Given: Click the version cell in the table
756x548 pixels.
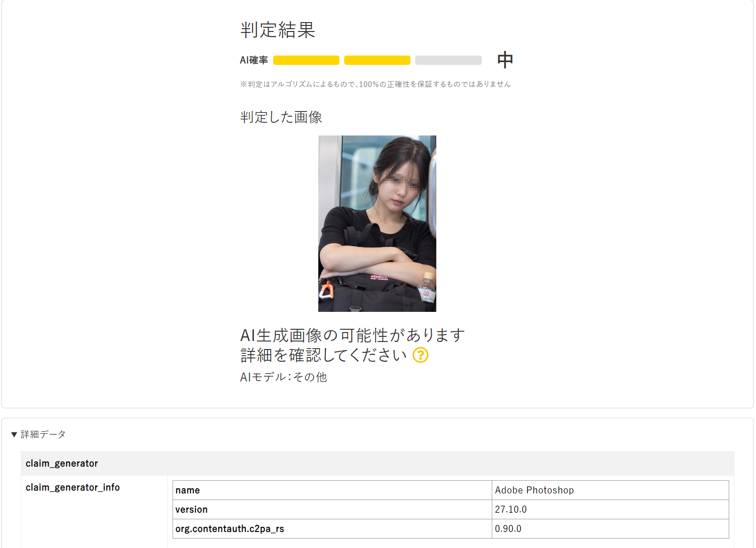Looking at the screenshot, I should [332, 509].
